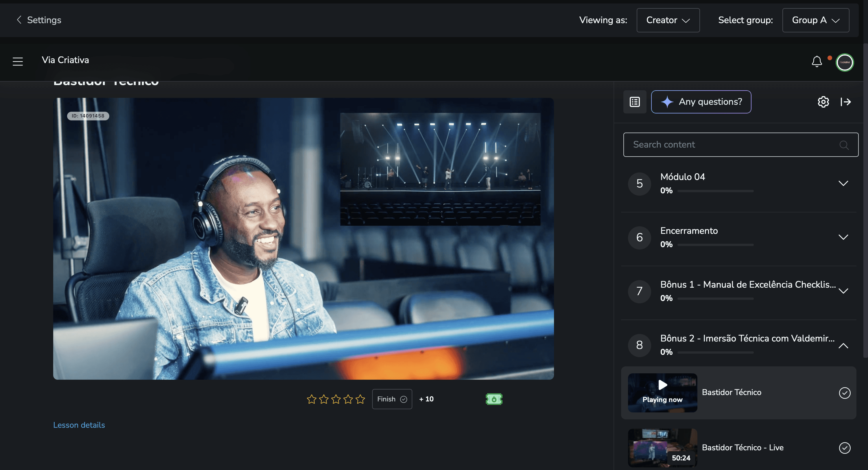Viewport: 868px width, 470px height.
Task: Collapse the sidebar with the arrow icon
Action: (845, 102)
